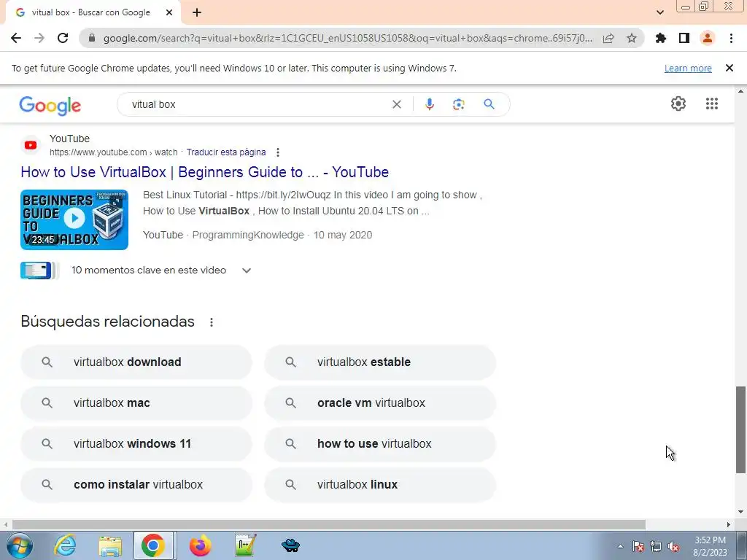The width and height of the screenshot is (747, 560).
Task: Focus the 'vitual box' search field
Action: pyautogui.click(x=258, y=104)
